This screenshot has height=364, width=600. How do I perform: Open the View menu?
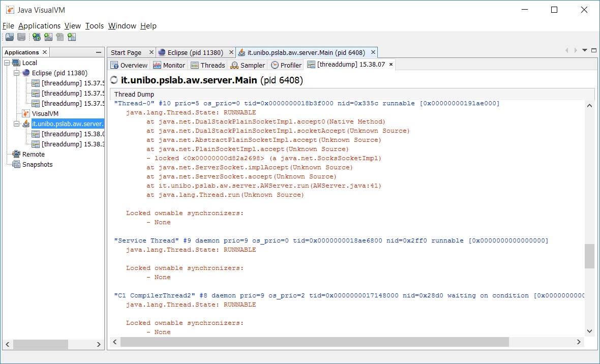[x=73, y=25]
